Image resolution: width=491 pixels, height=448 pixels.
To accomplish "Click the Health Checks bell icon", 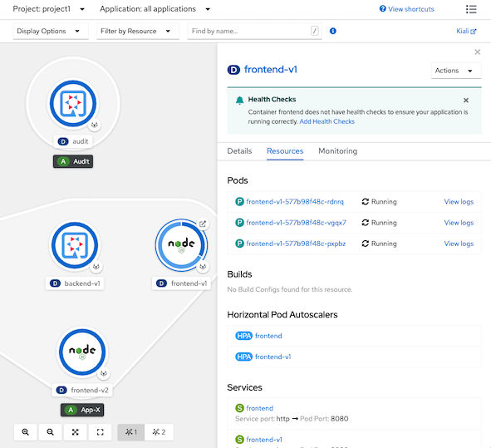I will click(x=239, y=101).
